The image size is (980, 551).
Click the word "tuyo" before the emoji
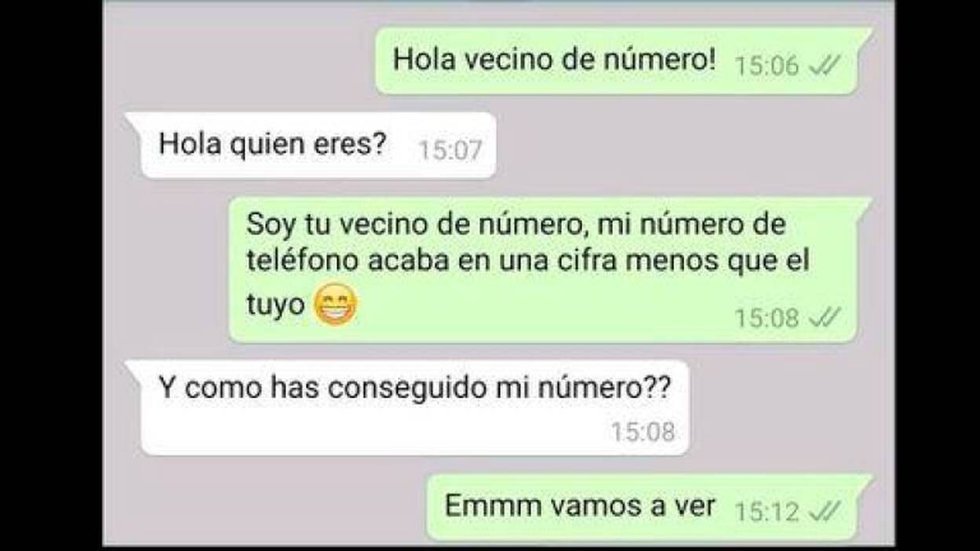(x=275, y=305)
